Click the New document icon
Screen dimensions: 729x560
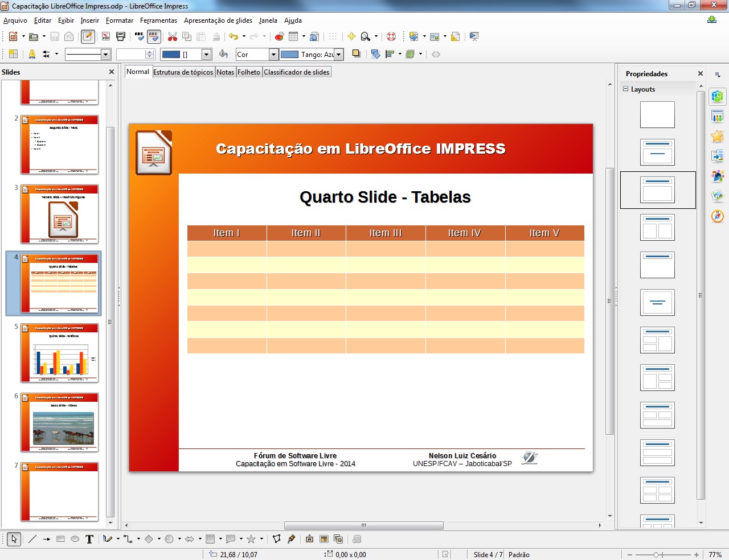tap(13, 36)
